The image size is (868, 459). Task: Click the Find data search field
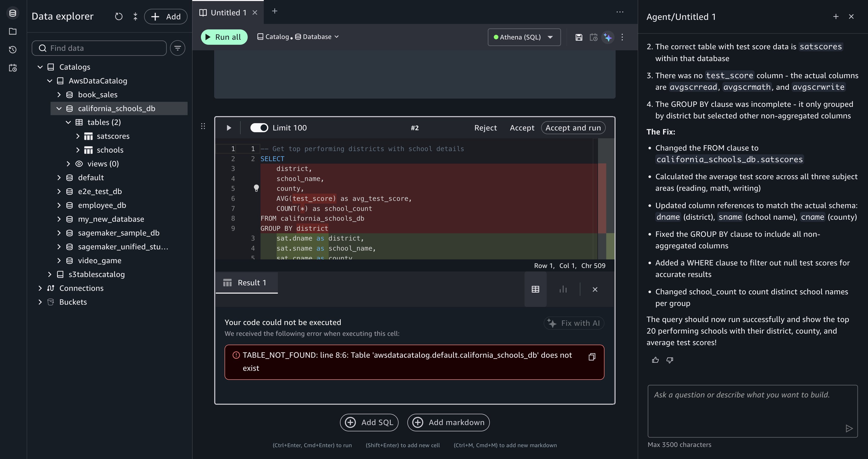tap(99, 48)
